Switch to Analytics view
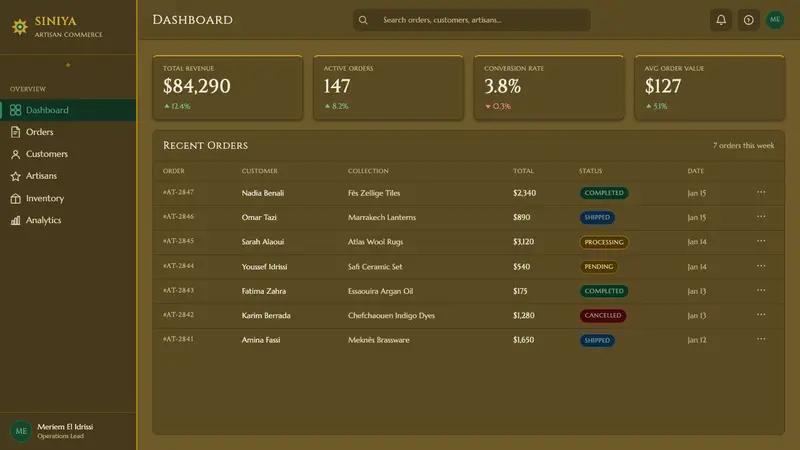This screenshot has width=800, height=450. coord(68,220)
